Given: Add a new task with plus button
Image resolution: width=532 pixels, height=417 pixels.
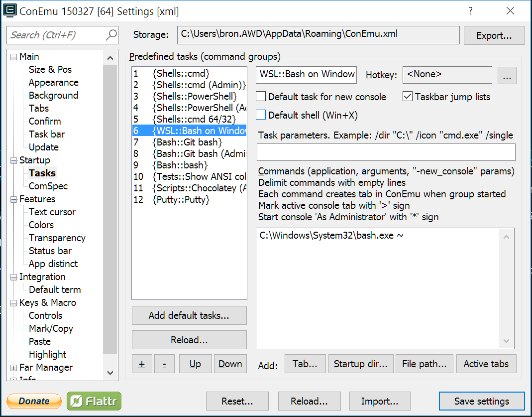Looking at the screenshot, I should (142, 364).
